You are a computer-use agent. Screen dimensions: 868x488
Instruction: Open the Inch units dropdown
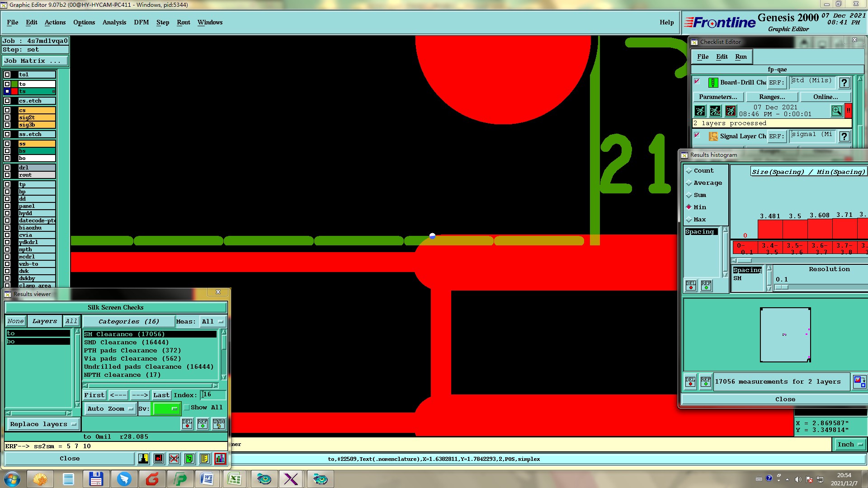tap(850, 445)
